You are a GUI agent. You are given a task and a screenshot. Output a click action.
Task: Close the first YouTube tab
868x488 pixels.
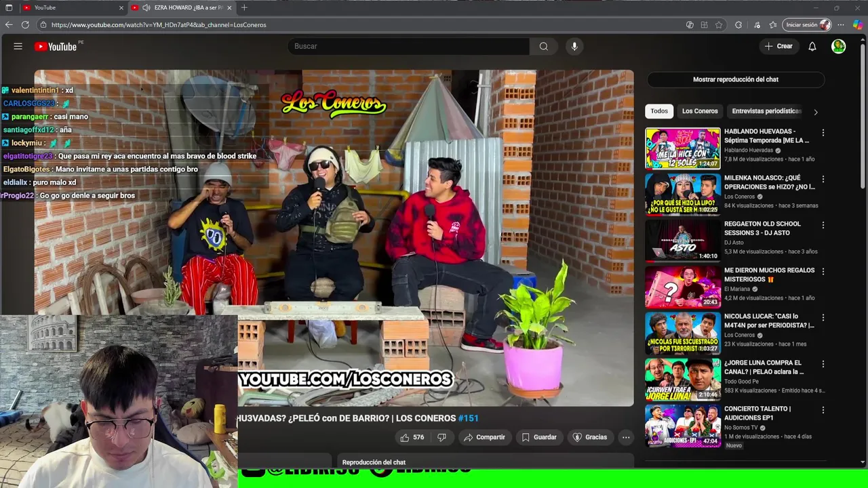point(121,7)
